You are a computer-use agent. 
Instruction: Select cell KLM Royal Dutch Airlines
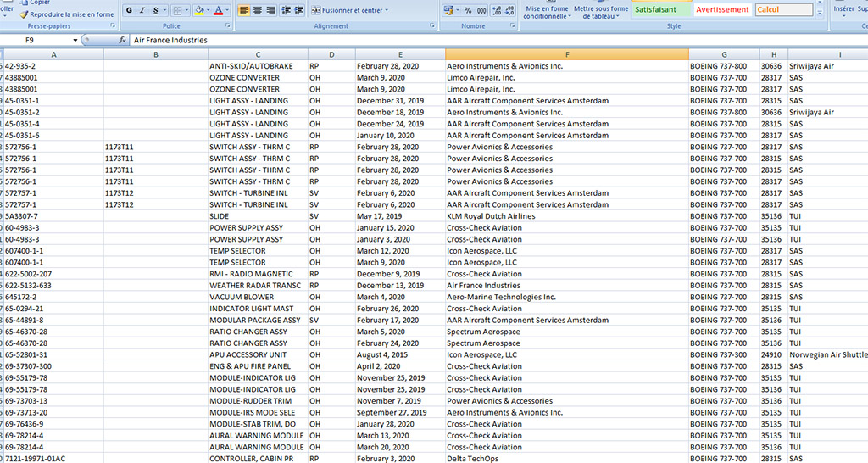pos(567,216)
